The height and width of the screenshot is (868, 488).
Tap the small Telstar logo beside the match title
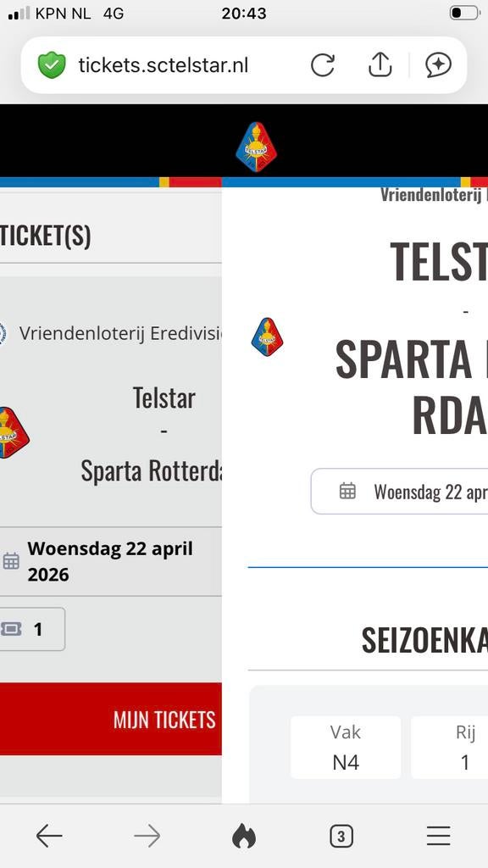[267, 337]
